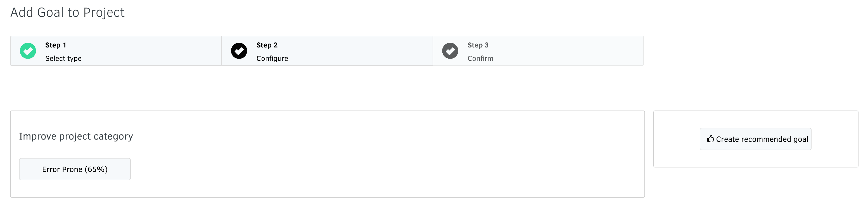
Task: Jump to the 'Confirm' step text
Action: tap(480, 59)
